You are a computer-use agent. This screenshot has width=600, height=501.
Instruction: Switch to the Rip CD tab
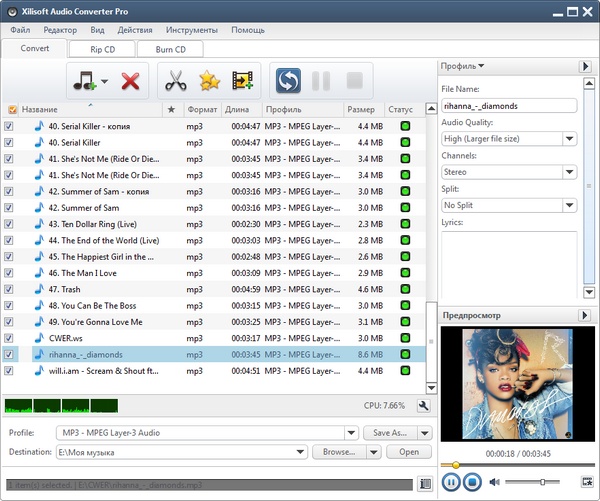click(100, 48)
